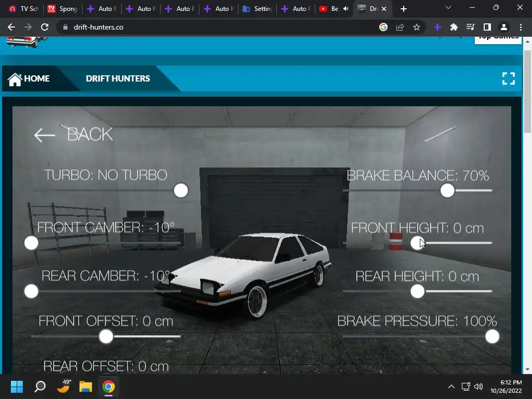Enter fullscreen mode for the game
The height and width of the screenshot is (399, 532).
(x=508, y=78)
